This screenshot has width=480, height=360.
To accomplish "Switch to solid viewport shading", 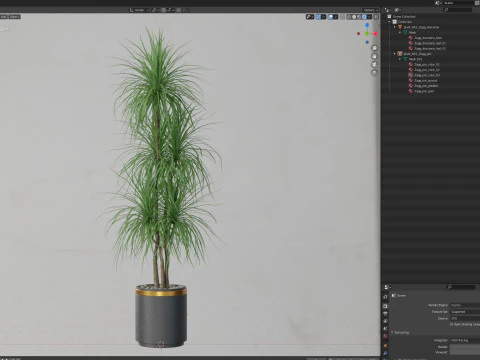I will coord(354,17).
